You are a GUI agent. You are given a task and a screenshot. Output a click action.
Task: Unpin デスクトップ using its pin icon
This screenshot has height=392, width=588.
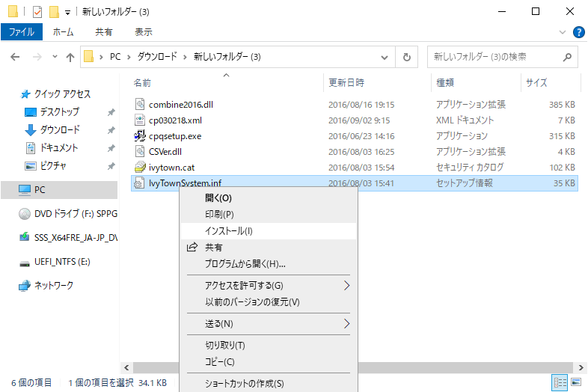pos(111,112)
